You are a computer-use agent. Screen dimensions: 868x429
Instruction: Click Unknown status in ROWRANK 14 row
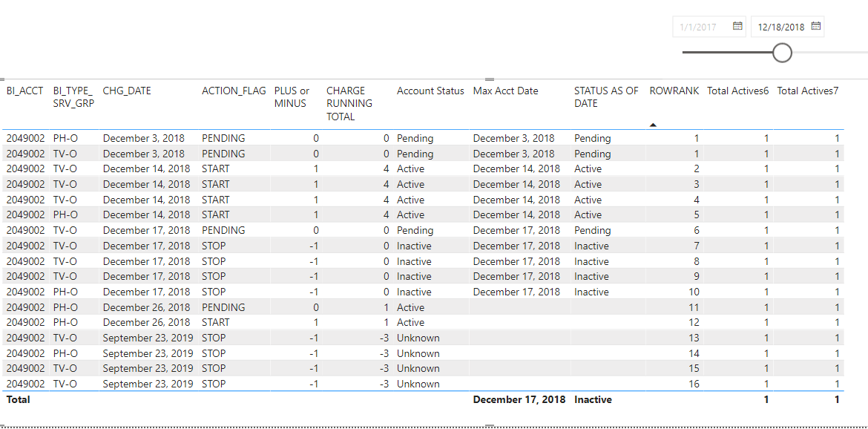(418, 353)
